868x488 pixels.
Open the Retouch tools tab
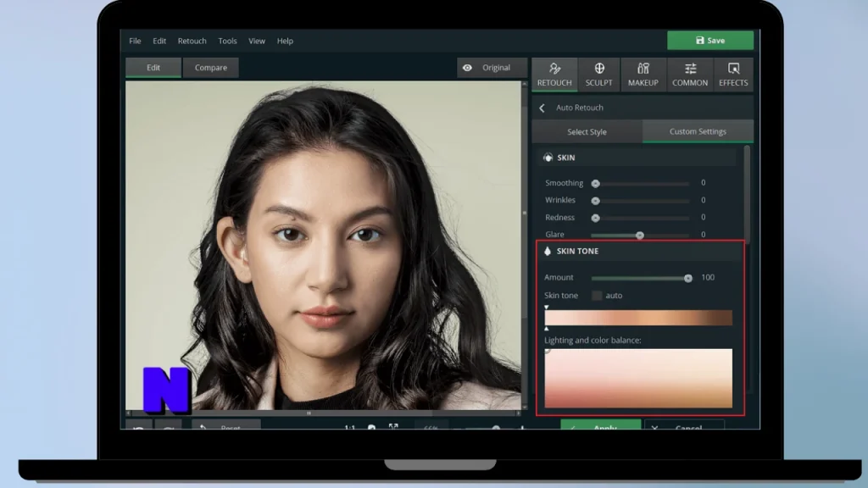click(554, 75)
